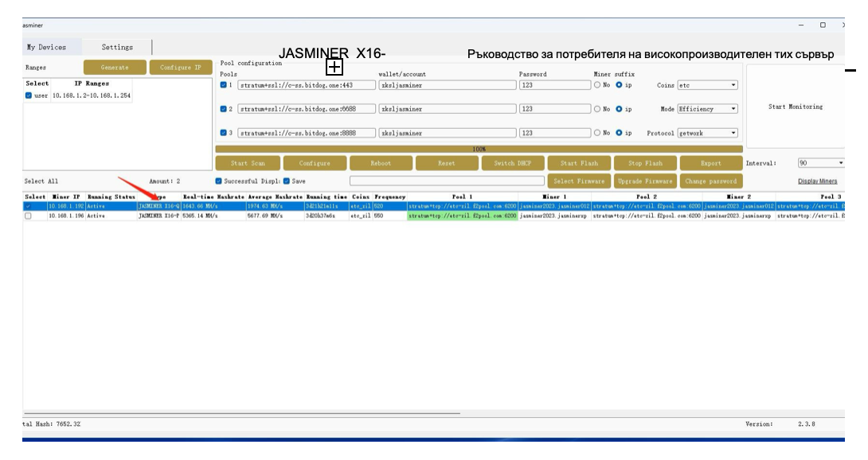Click the 100% scan progress bar
This screenshot has height=460, width=868.
pos(479,149)
